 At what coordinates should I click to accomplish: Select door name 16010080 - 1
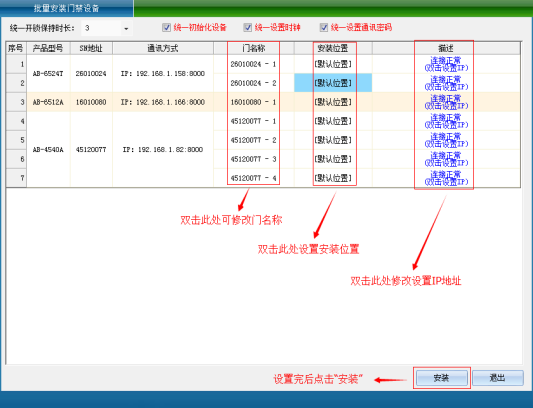[254, 102]
